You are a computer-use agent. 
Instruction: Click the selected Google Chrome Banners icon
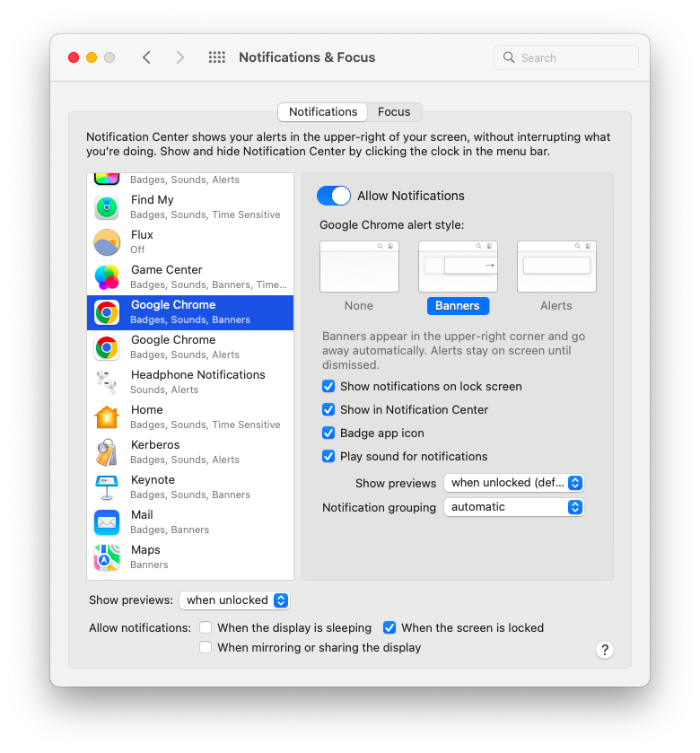tap(107, 312)
